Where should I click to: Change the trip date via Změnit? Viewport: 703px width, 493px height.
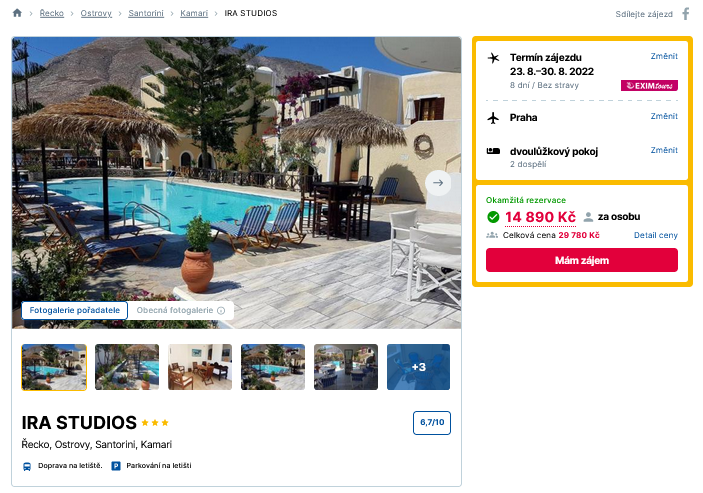(x=664, y=56)
